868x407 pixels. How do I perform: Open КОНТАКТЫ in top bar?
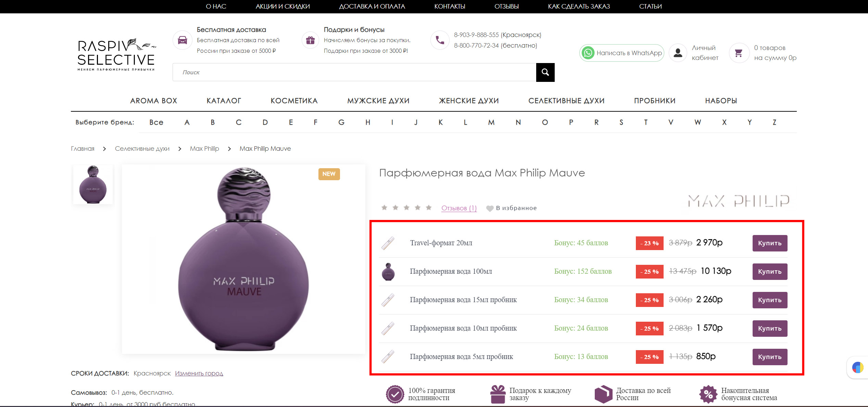tap(450, 7)
